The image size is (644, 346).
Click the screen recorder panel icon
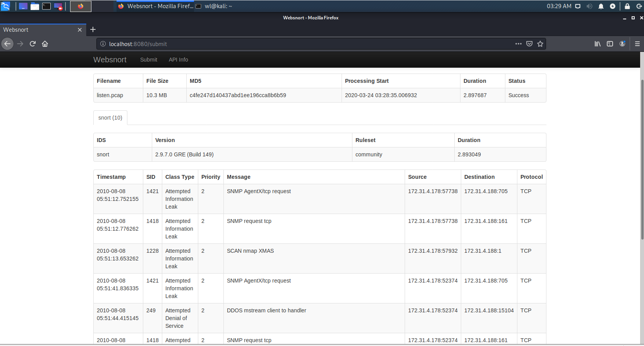58,6
